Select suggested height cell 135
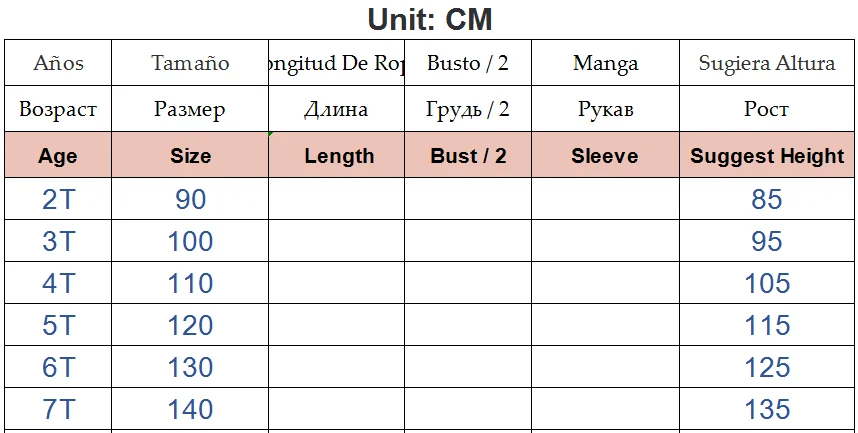The height and width of the screenshot is (433, 858). (767, 409)
